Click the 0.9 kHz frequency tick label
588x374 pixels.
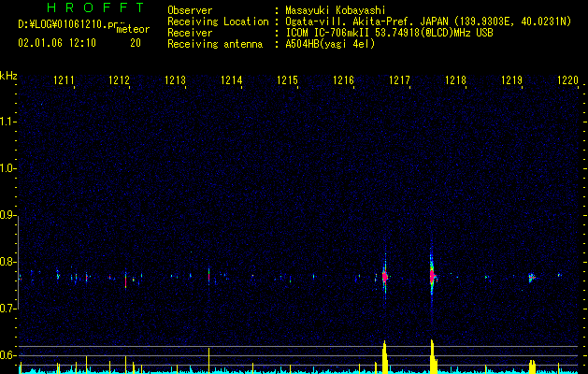coord(7,215)
